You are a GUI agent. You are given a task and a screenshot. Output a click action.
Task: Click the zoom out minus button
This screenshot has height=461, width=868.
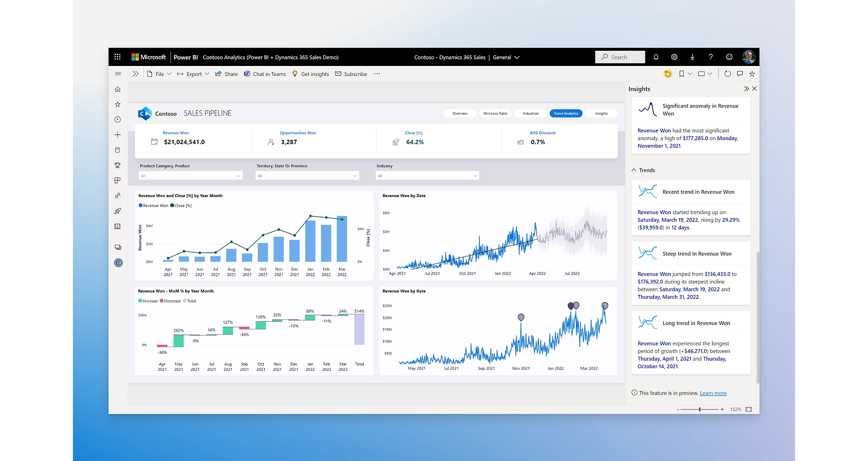click(678, 409)
